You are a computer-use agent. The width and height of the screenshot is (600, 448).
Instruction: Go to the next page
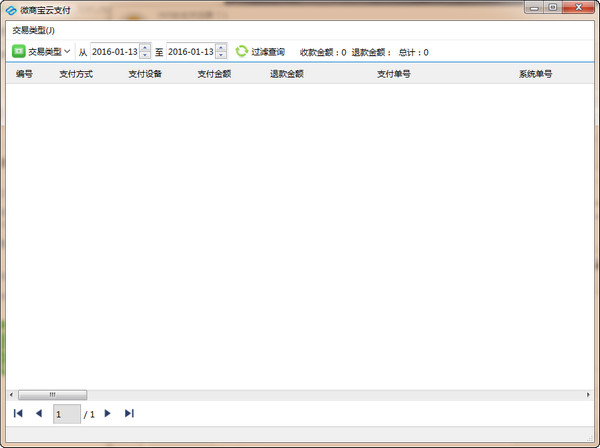tap(108, 413)
